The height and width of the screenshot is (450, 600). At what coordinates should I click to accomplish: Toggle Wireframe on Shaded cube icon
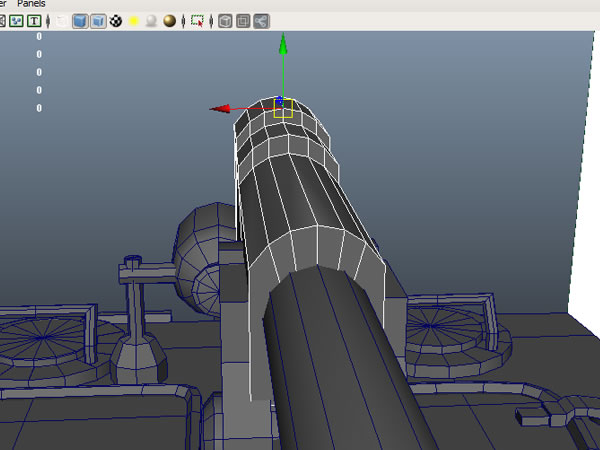98,21
